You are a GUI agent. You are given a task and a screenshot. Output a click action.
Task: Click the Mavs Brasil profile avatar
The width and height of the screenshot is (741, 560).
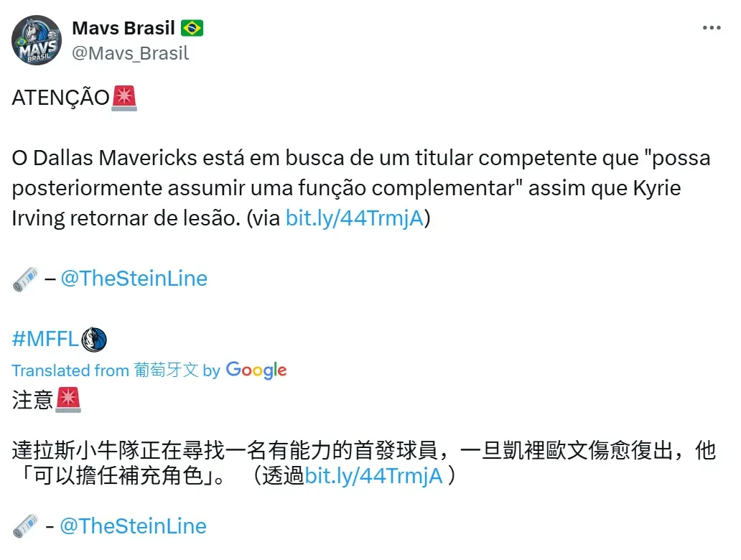coord(37,40)
